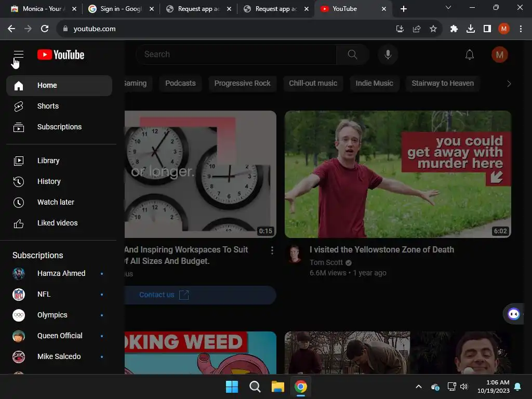
Task: Open the tab search chevron
Action: tap(448, 7)
